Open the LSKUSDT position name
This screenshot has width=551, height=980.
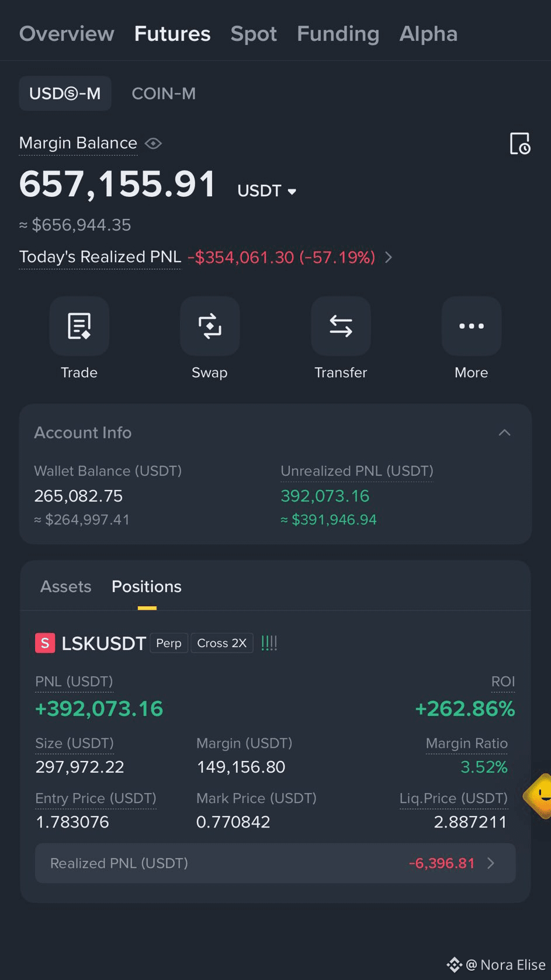tap(103, 643)
